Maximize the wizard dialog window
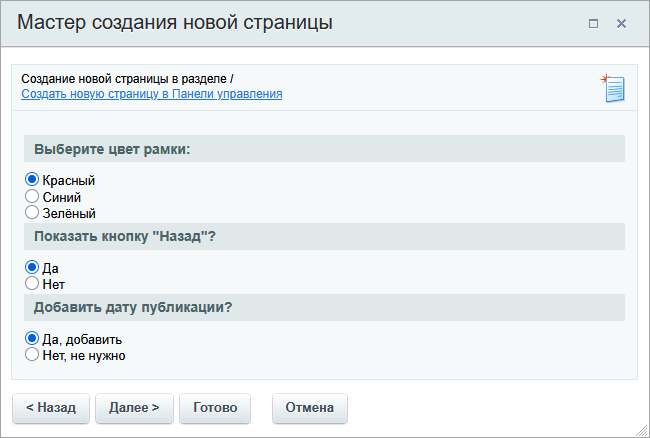This screenshot has height=438, width=650. (593, 23)
